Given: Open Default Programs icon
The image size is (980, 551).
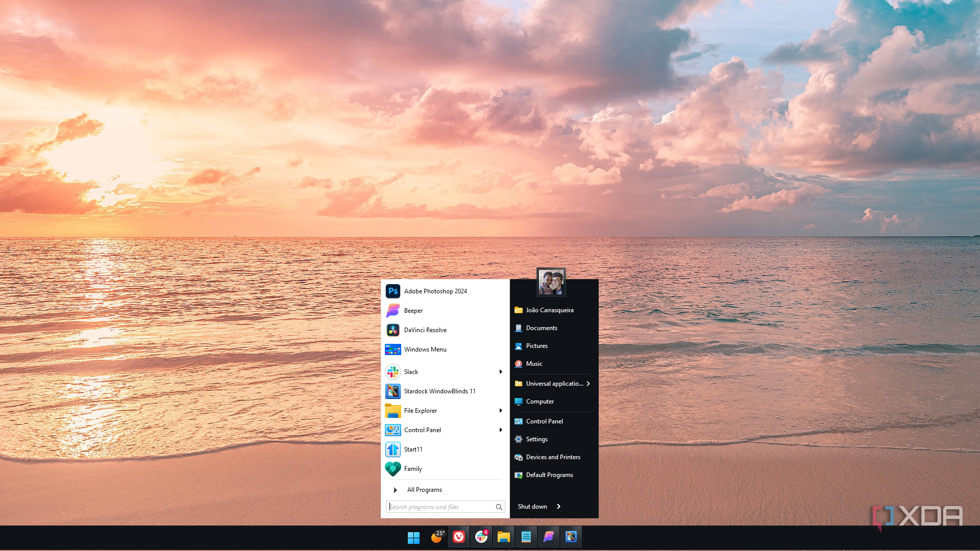Looking at the screenshot, I should click(518, 475).
